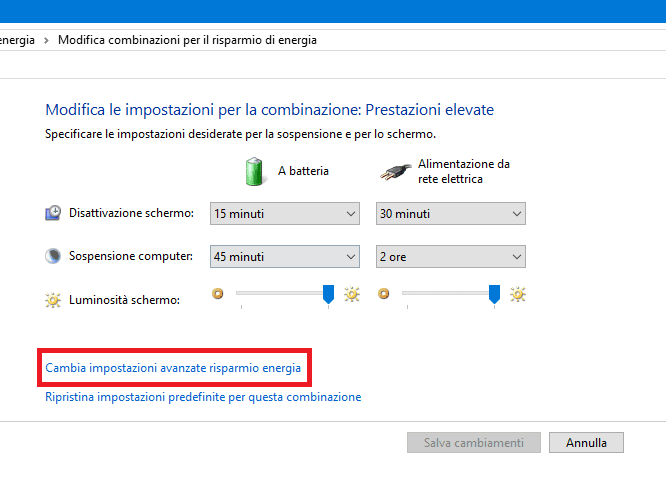This screenshot has height=498, width=666.
Task: Expand battery sleep dropdown showing 45 minuti
Action: 284,257
